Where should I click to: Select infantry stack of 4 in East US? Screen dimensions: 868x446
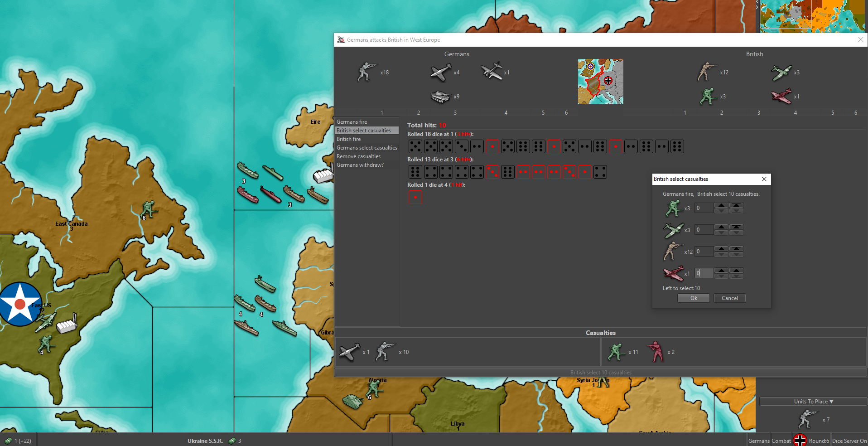coord(46,344)
